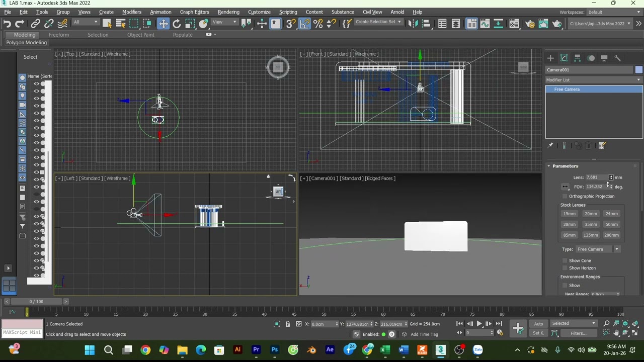
Task: Play the animation
Action: tap(479, 324)
